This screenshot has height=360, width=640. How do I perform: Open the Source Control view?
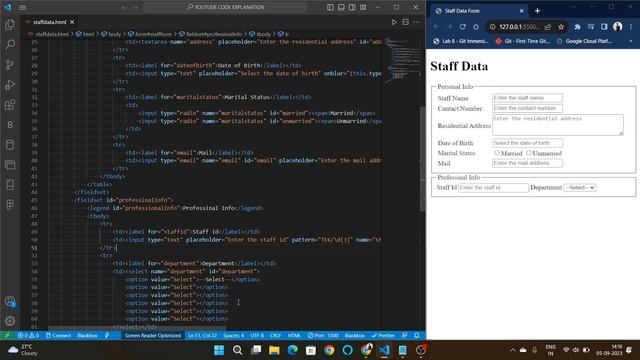tap(10, 64)
